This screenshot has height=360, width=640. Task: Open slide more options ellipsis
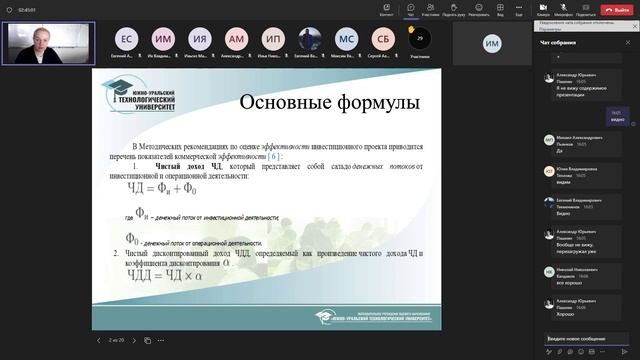coord(161,340)
